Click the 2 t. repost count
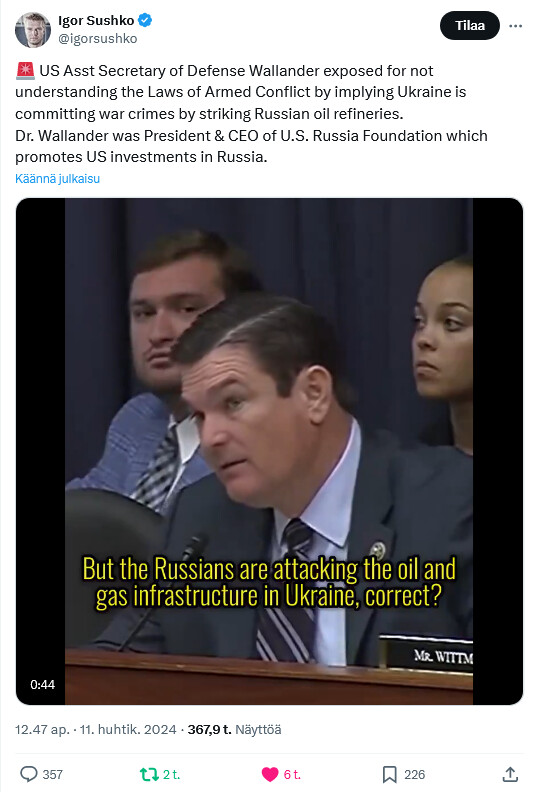535x792 pixels. pos(172,774)
